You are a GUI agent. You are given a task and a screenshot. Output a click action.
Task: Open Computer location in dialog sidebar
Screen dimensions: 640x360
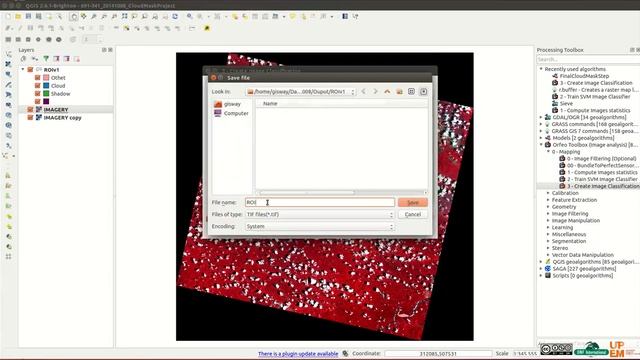pos(231,113)
